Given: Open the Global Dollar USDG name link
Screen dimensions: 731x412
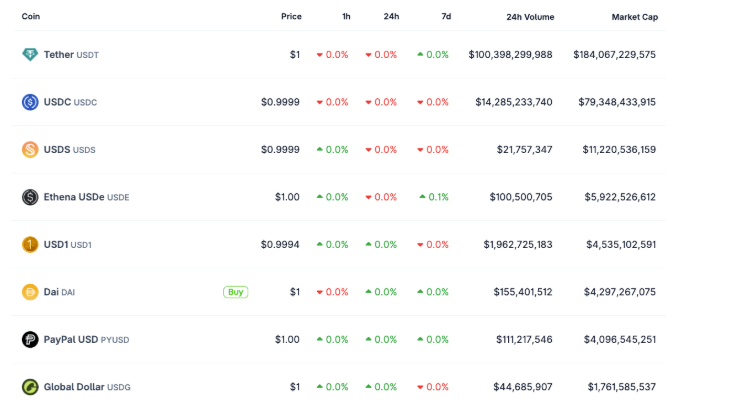Looking at the screenshot, I should (87, 387).
